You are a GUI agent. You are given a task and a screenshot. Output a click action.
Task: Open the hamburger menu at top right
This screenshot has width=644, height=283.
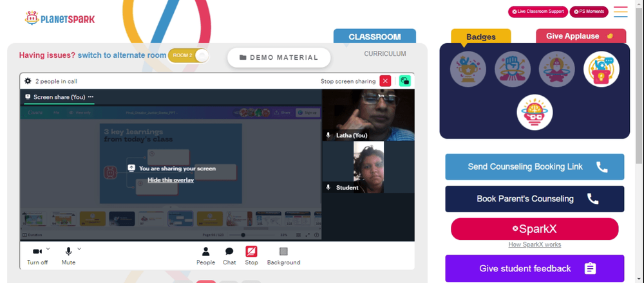click(x=621, y=12)
